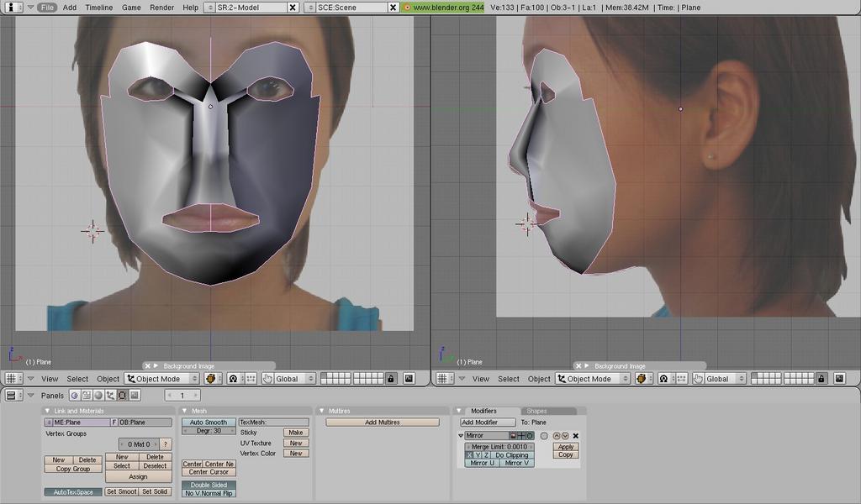
Task: Open the Game menu
Action: (x=131, y=8)
